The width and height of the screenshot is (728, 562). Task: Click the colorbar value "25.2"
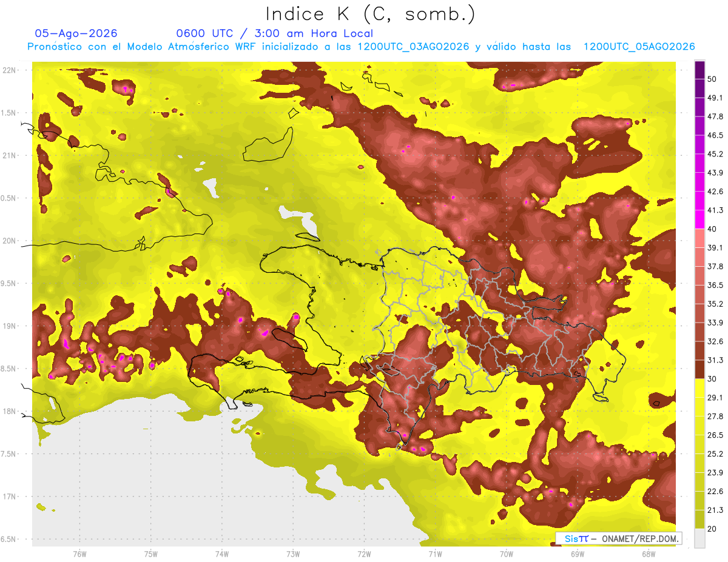[x=715, y=453]
